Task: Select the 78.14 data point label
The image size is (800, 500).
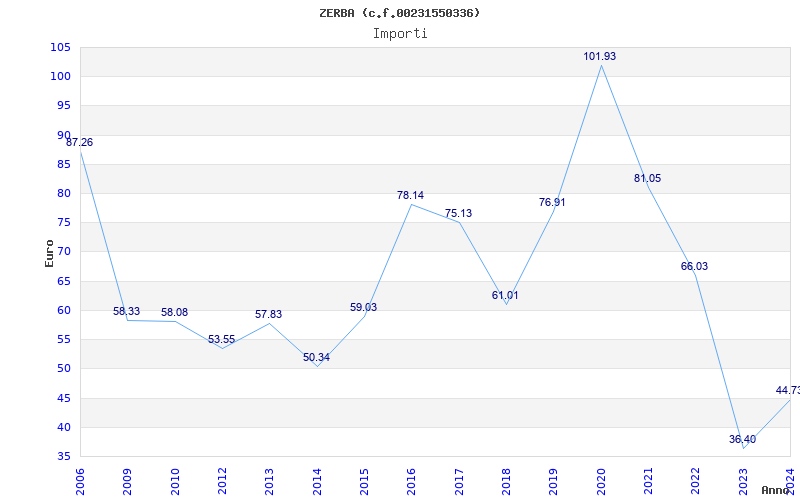Action: [x=410, y=195]
